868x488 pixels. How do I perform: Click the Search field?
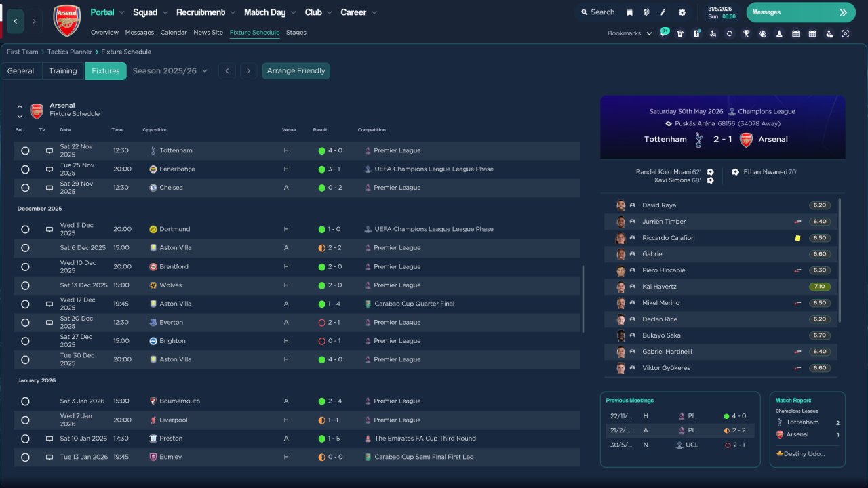(597, 12)
